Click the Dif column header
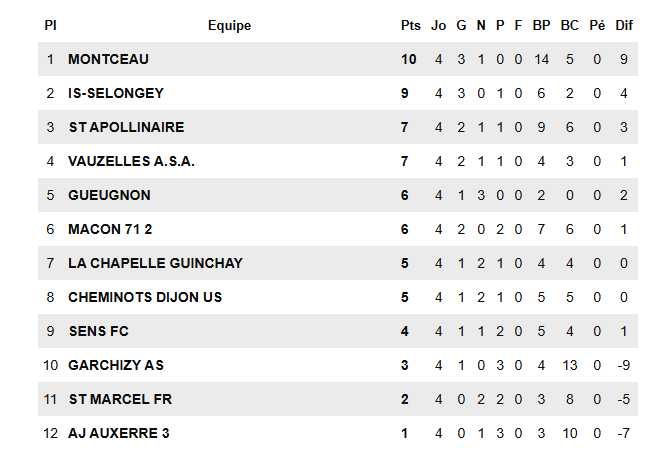This screenshot has width=667, height=456. pyautogui.click(x=624, y=25)
